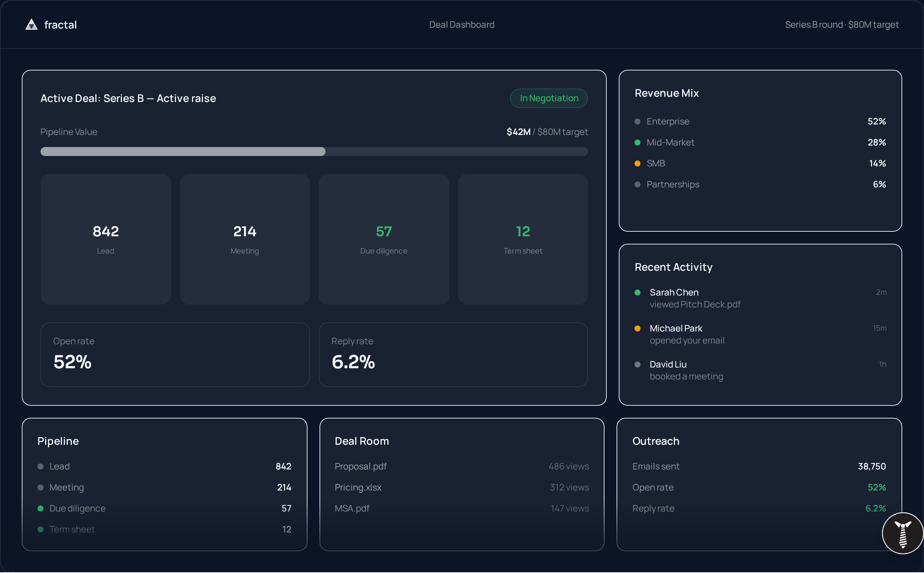Click the Reply rate 6.2% card

[x=453, y=355]
